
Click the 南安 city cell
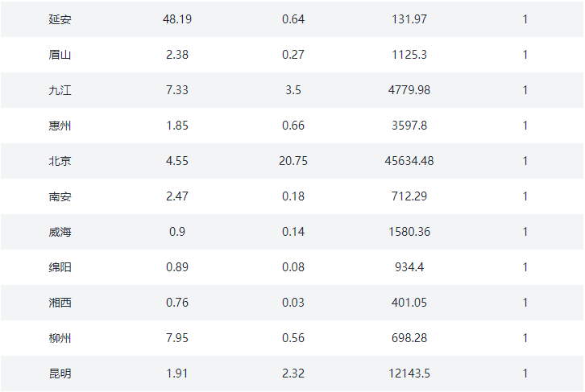click(60, 196)
